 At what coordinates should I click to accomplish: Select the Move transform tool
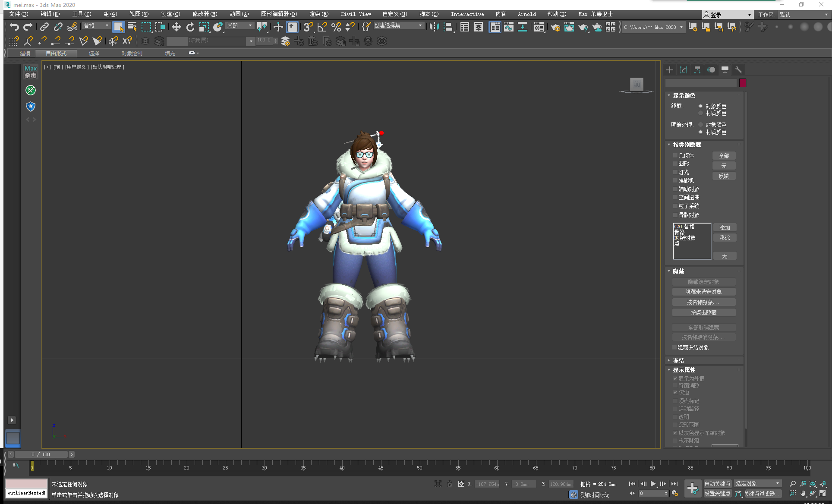coord(176,27)
